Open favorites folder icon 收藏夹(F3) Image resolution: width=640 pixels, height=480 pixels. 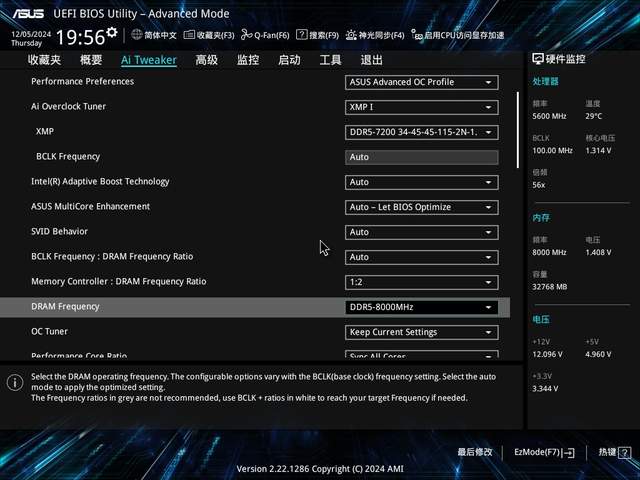click(189, 35)
